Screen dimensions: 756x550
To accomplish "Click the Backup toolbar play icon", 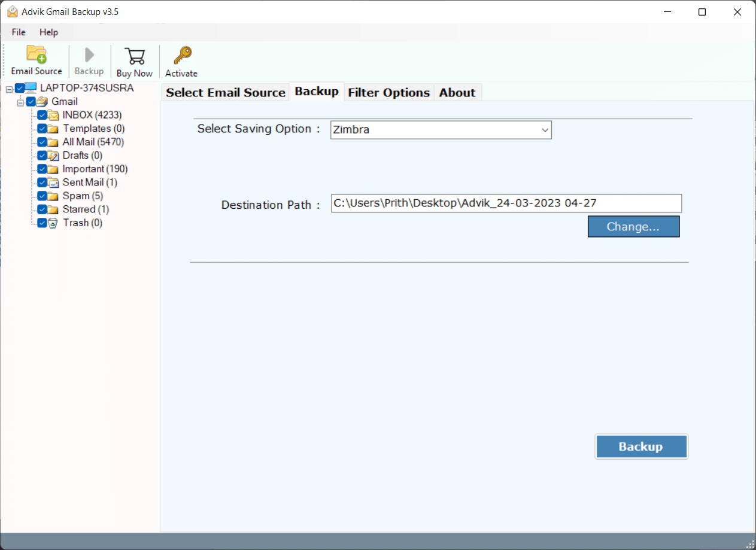I will 89,55.
